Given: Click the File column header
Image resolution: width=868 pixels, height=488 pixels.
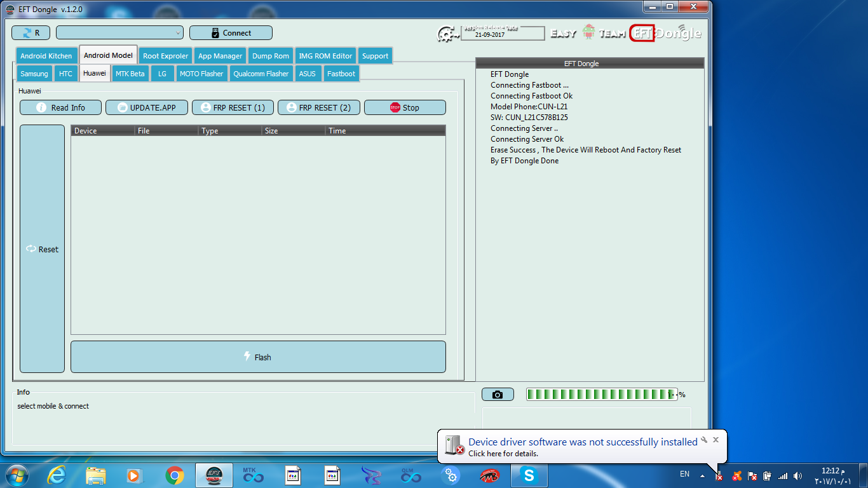Looking at the screenshot, I should pyautogui.click(x=166, y=131).
